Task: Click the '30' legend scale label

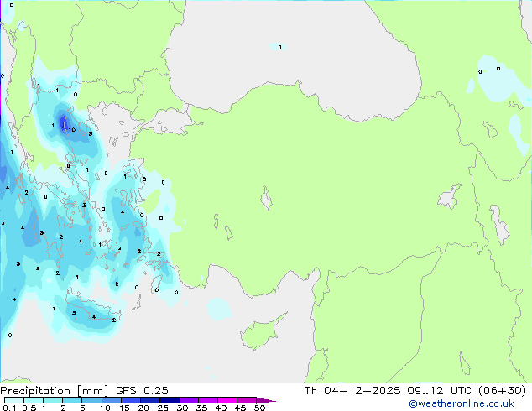Action: tap(183, 408)
